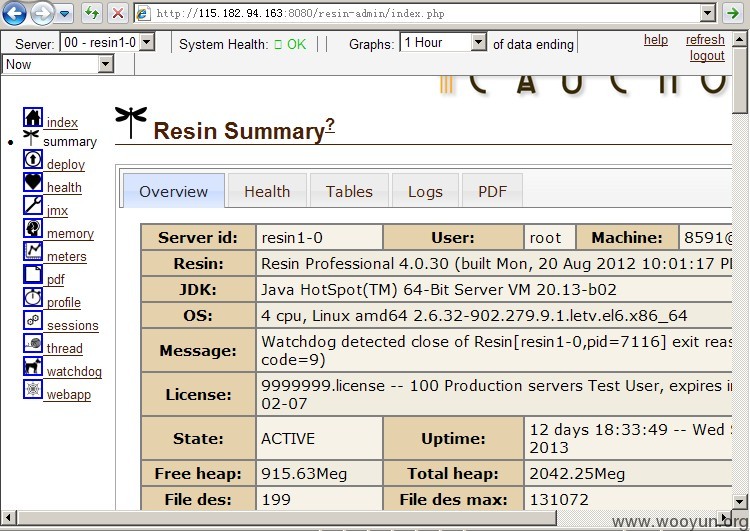Open the Server selector dropdown
The width and height of the screenshot is (750, 531).
point(107,42)
